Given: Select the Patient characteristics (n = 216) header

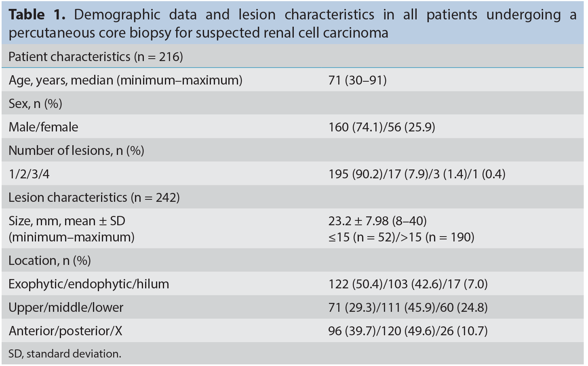Looking at the screenshot, I should click(x=96, y=57).
